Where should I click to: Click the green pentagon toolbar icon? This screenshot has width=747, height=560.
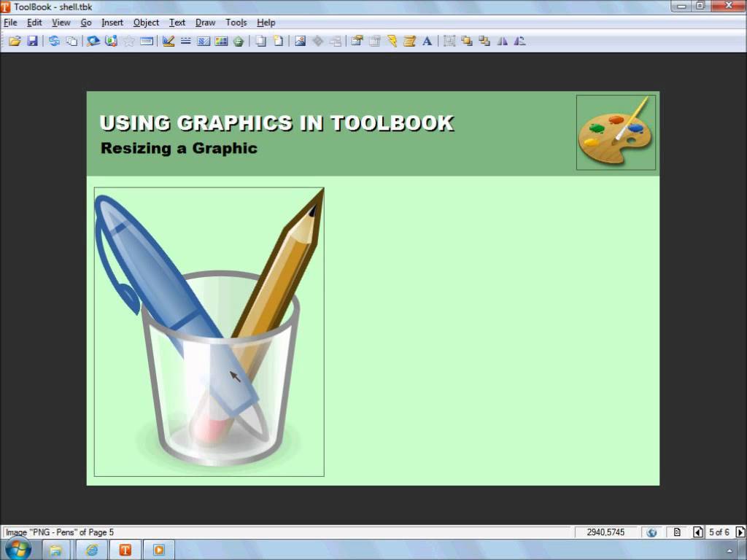pyautogui.click(x=239, y=41)
